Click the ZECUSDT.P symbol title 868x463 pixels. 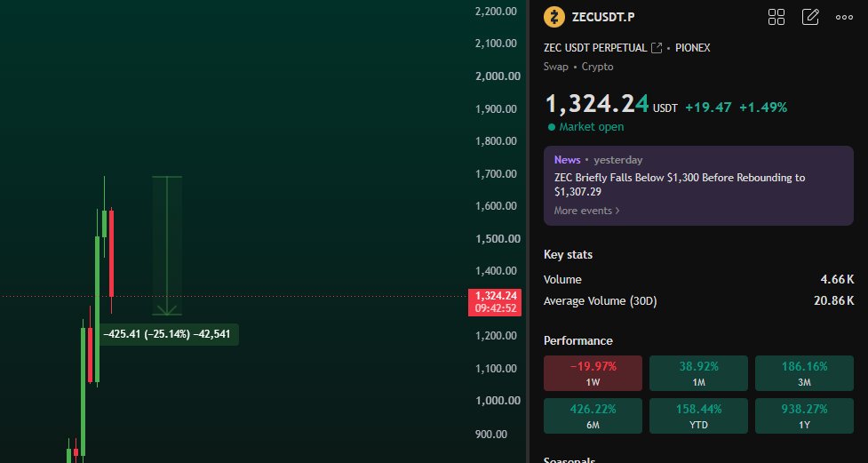point(603,17)
